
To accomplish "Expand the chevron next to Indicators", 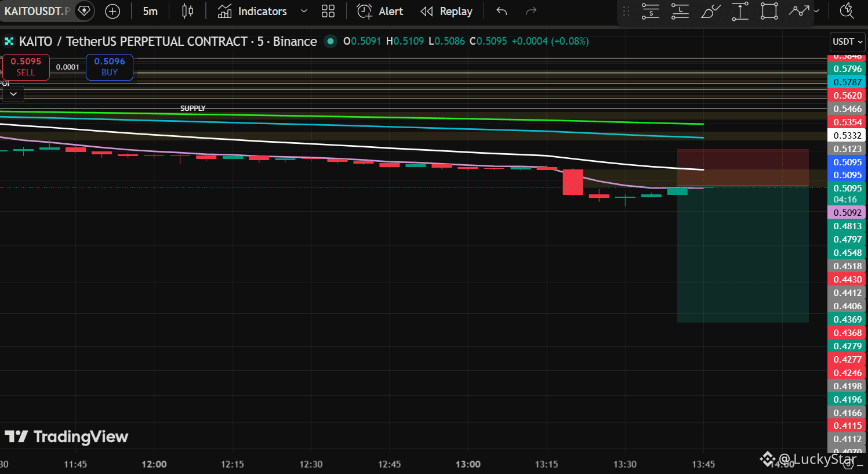I will coord(304,11).
